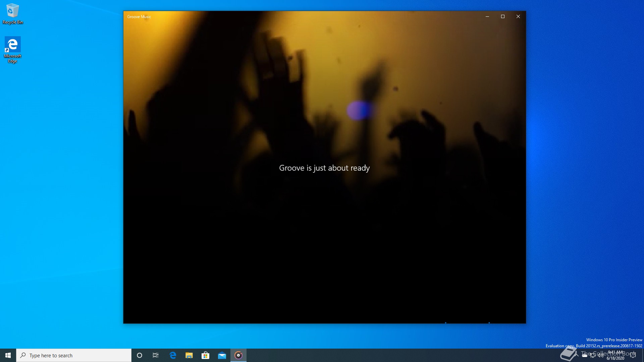Open the Recycle Bin desktop icon
Image resolution: width=644 pixels, height=362 pixels.
coord(13,14)
